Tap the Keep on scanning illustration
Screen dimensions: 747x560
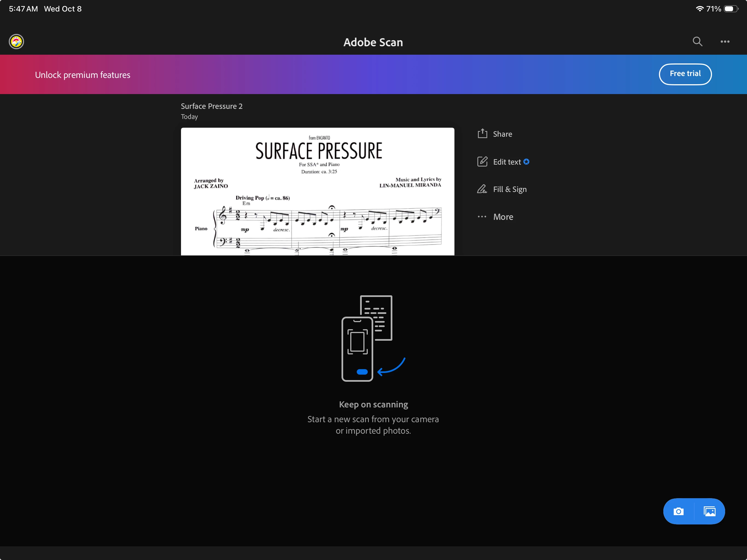coord(373,338)
